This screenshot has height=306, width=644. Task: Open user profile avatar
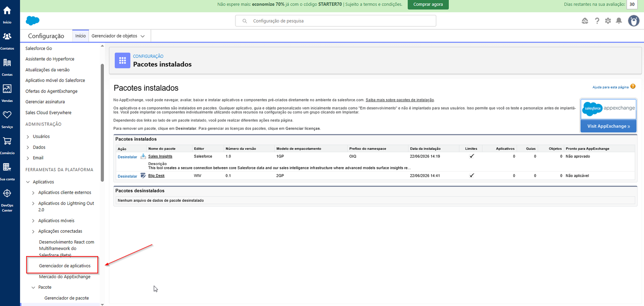pos(634,21)
